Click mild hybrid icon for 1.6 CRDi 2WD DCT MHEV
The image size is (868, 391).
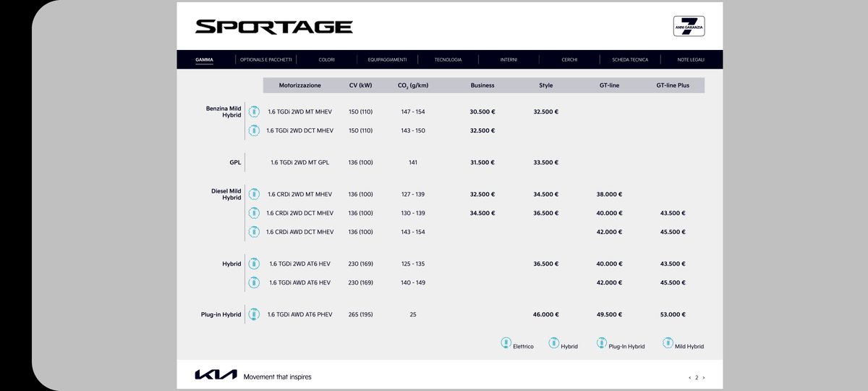[x=254, y=213]
